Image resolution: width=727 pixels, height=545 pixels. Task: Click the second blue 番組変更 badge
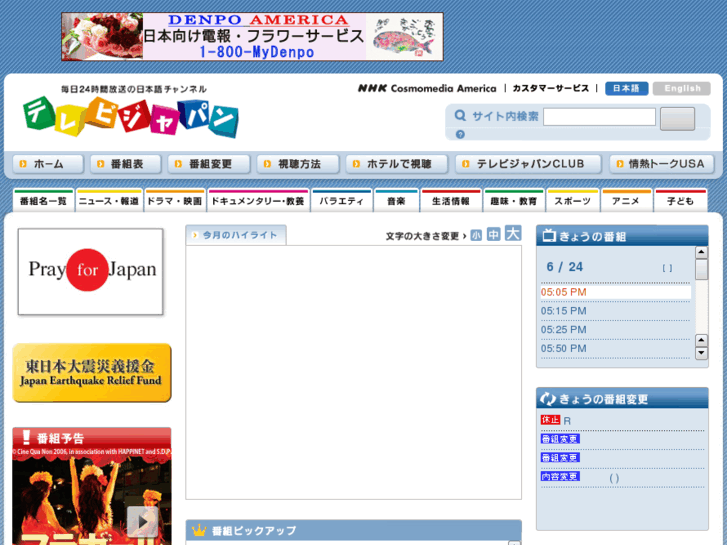point(560,458)
